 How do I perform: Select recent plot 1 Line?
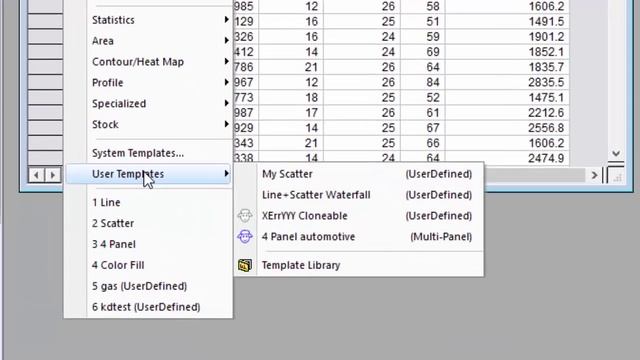tap(149, 202)
